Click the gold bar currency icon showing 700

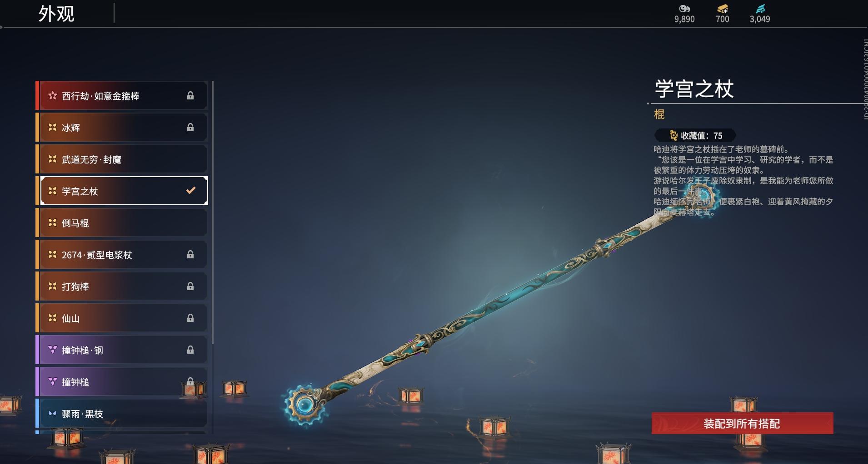[x=723, y=9]
